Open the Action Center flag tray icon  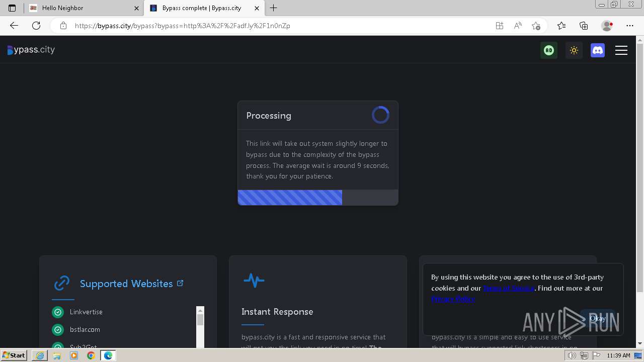tap(596, 355)
